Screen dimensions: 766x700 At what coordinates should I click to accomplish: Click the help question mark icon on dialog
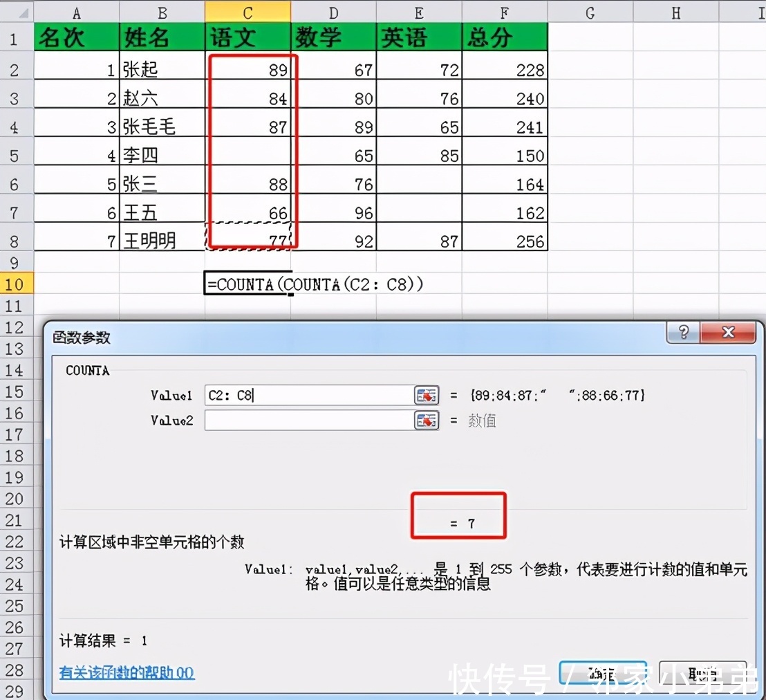tap(682, 333)
